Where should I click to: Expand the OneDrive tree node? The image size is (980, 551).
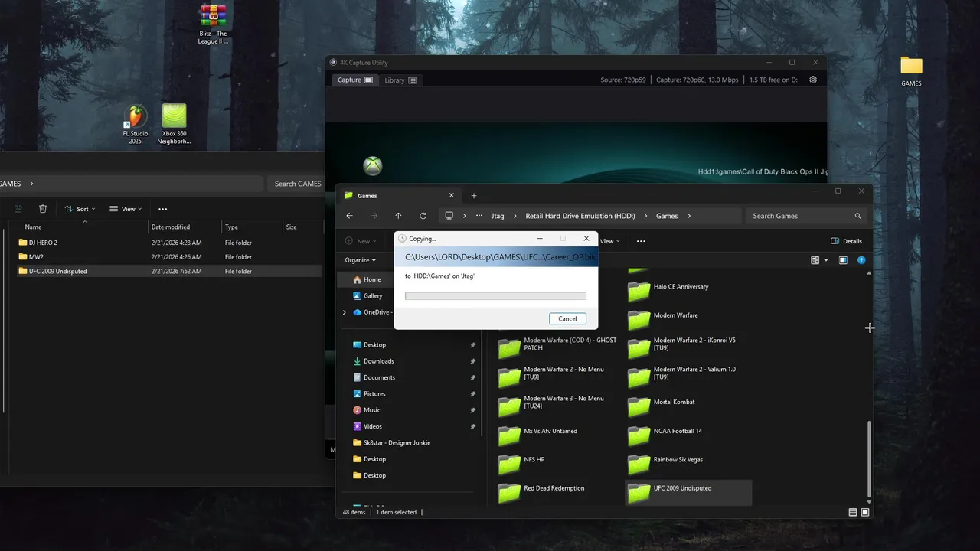click(344, 312)
